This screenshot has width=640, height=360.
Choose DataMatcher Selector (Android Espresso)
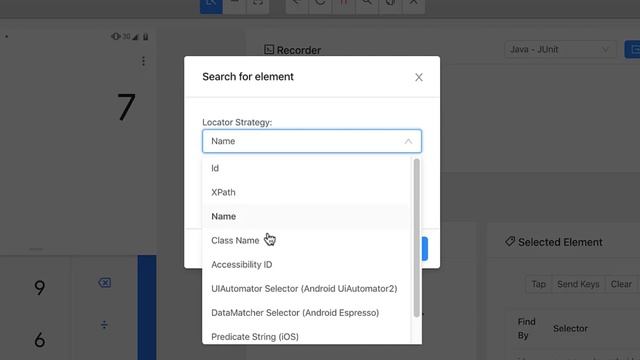[307, 313]
